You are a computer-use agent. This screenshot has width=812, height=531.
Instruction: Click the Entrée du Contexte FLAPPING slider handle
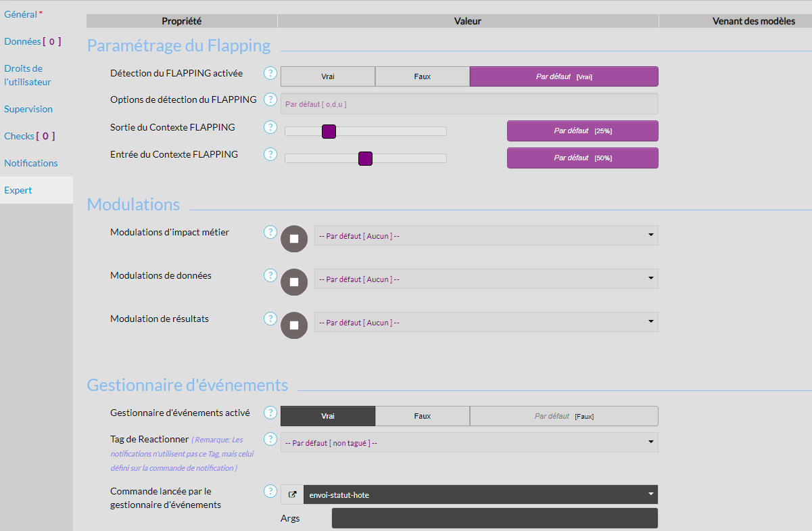tap(365, 158)
